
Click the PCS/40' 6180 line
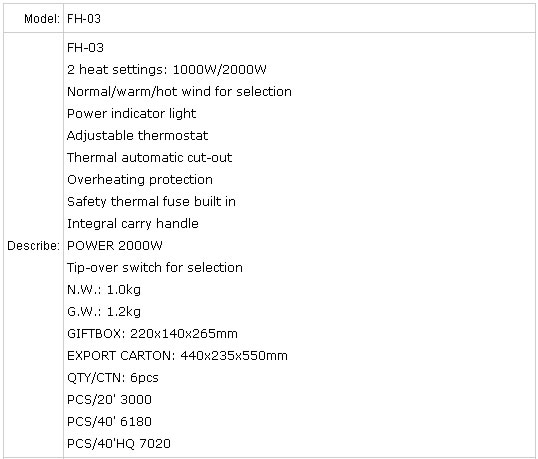click(109, 422)
